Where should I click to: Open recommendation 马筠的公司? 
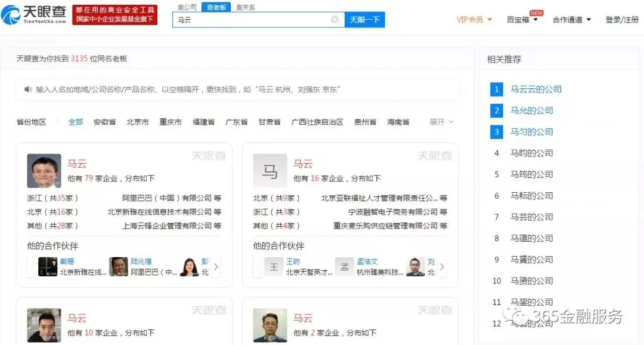(x=531, y=174)
